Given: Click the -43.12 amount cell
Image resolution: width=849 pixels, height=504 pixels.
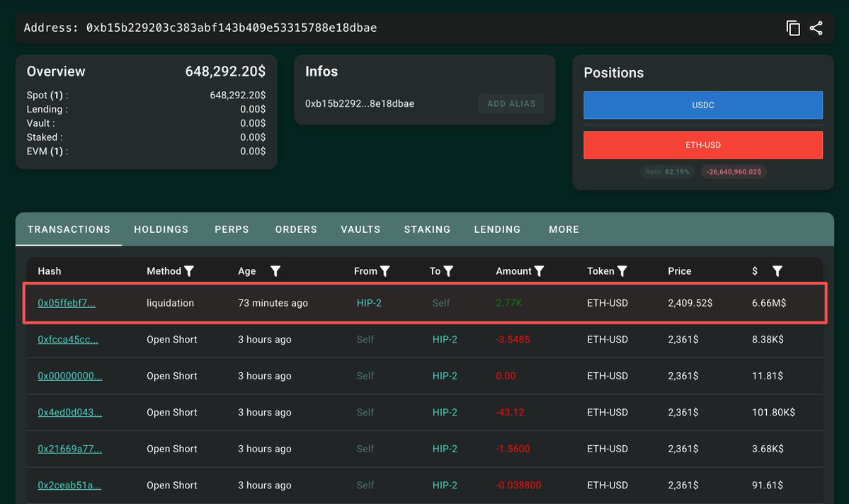Looking at the screenshot, I should point(510,412).
